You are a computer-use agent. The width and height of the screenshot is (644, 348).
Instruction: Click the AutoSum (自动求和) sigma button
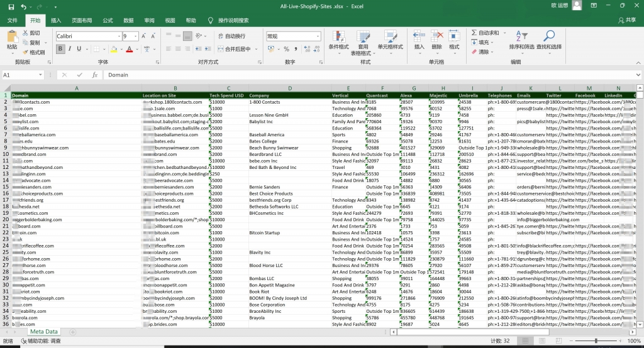coord(485,33)
